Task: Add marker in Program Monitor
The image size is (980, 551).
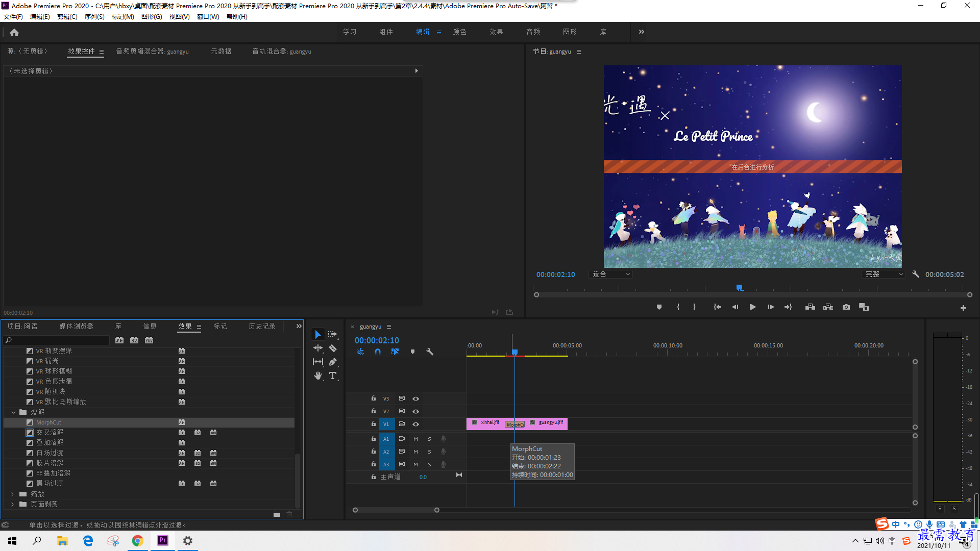Action: (659, 307)
